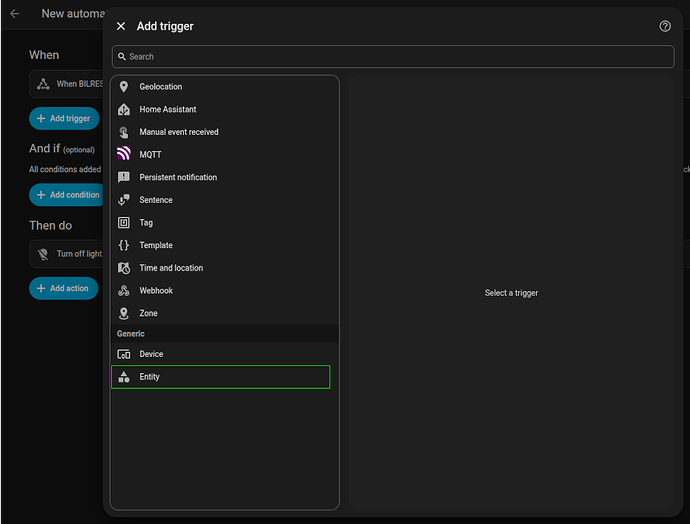Pick the Persistent notification trigger
690x524 pixels.
click(224, 177)
